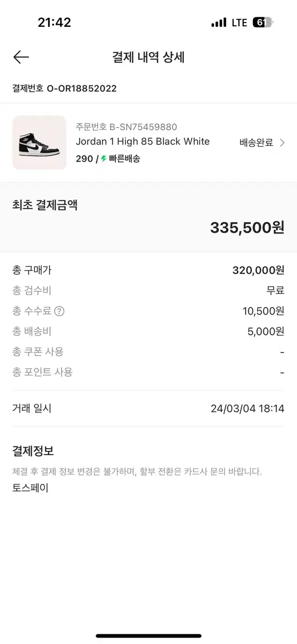Expand the 배송완료 chevron arrow
The width and height of the screenshot is (297, 644).
pyautogui.click(x=283, y=143)
